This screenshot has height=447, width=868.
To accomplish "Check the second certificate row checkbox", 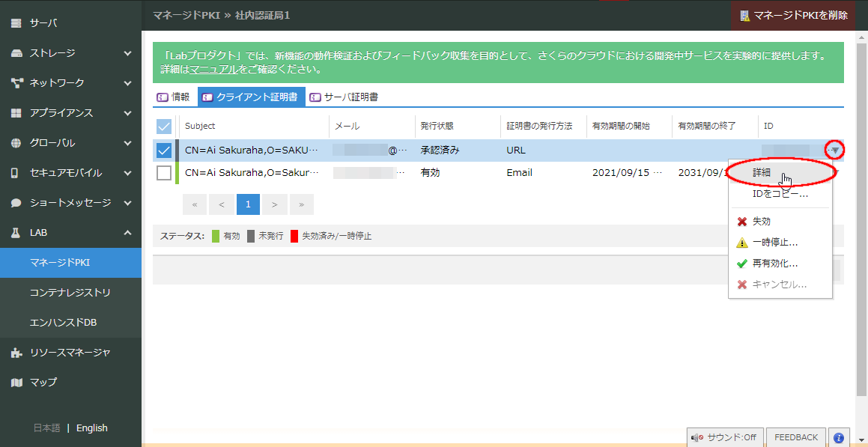I will (x=163, y=173).
